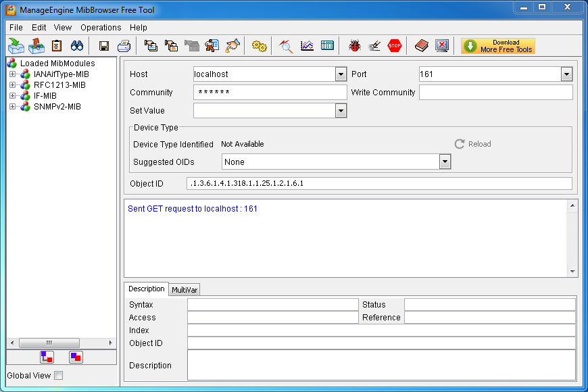Expand the RFC1213-MIB tree node
The image size is (588, 392).
(x=12, y=85)
